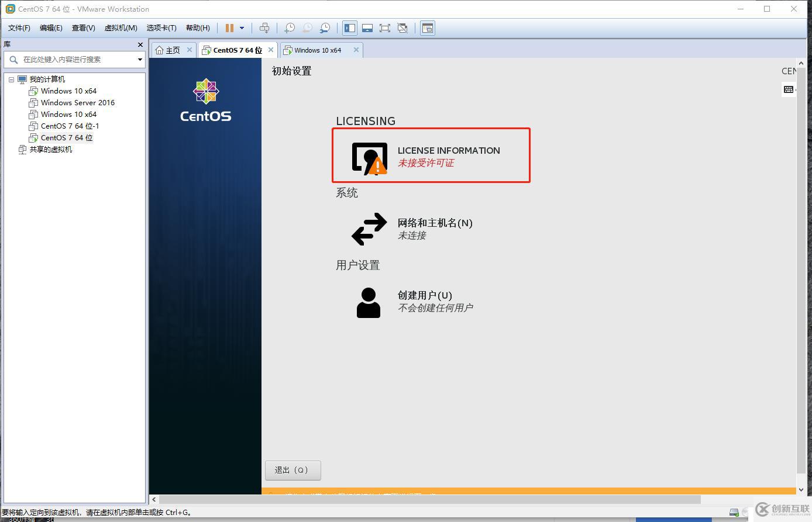Open the 选项卡(T) menu
Screen dimensions: 812x522
pyautogui.click(x=161, y=28)
